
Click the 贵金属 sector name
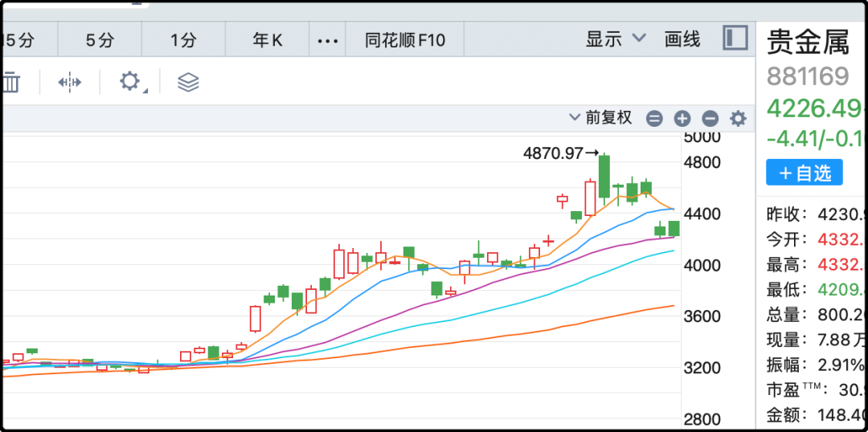coord(809,43)
